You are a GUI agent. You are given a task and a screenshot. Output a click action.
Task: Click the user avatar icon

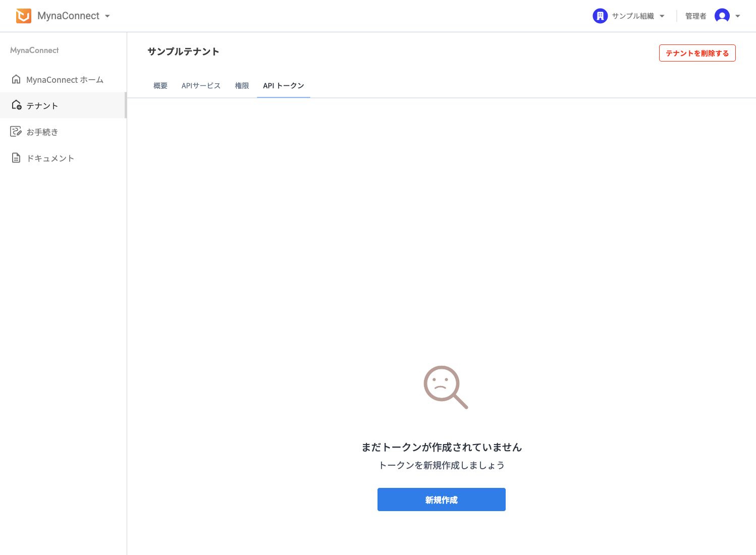(722, 16)
